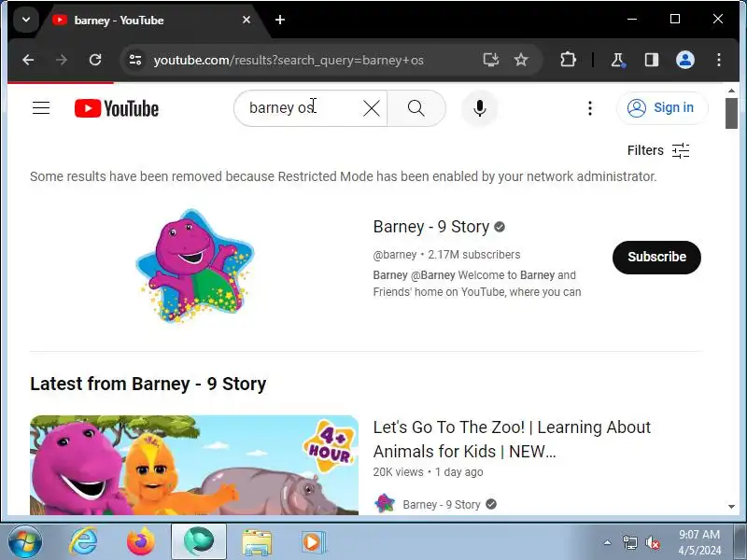Open Windows Media Player from taskbar
This screenshot has width=747, height=560.
[x=314, y=542]
